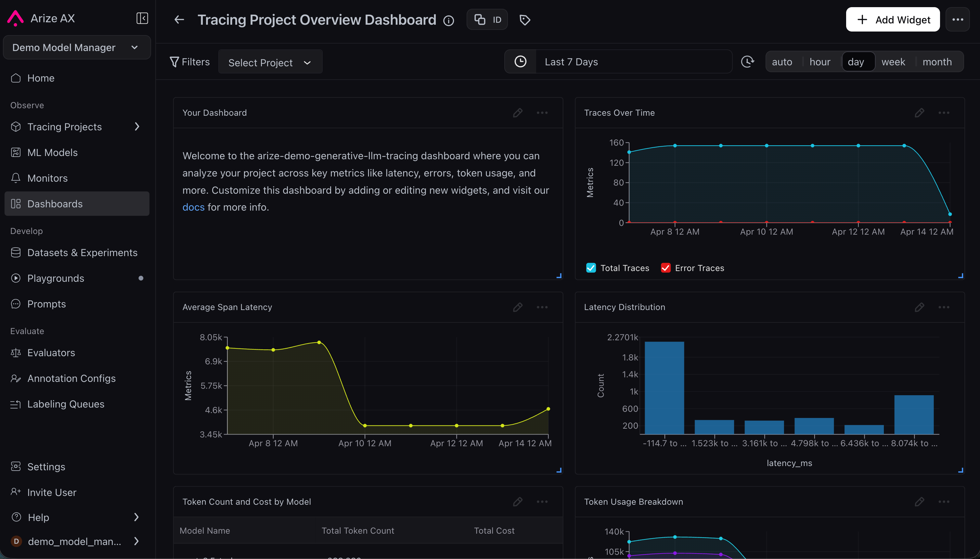
Task: Open dashboard more options in header
Action: [957, 19]
